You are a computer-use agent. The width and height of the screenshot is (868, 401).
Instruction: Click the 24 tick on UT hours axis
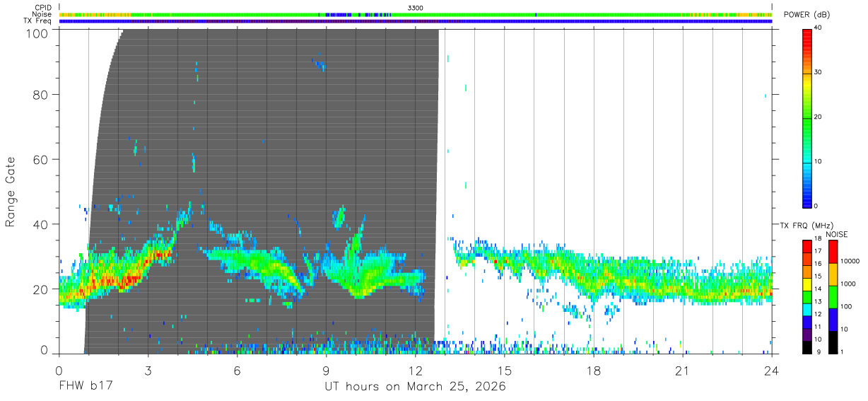click(771, 371)
